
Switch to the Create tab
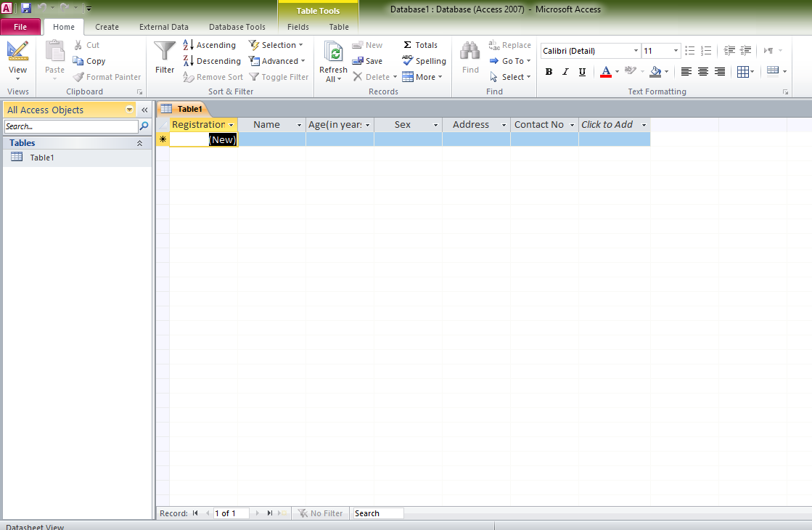(107, 27)
